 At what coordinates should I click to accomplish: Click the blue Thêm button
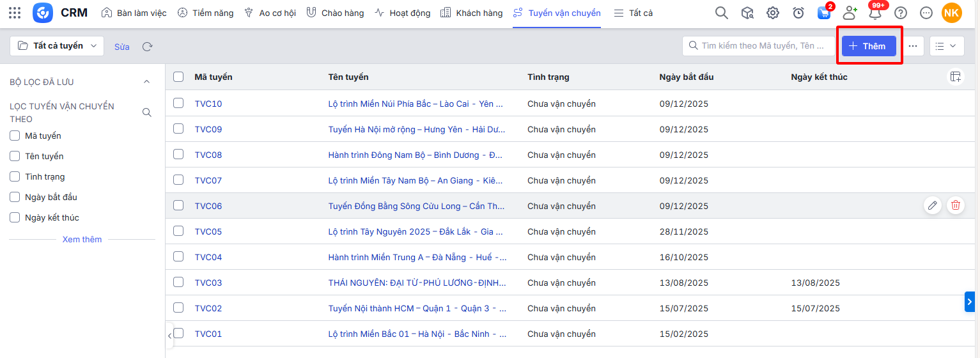click(868, 46)
